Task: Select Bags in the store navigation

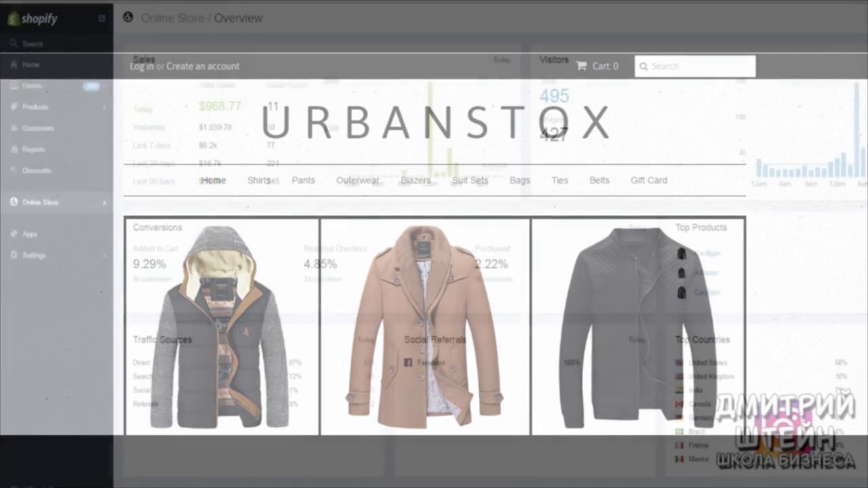Action: pos(519,180)
